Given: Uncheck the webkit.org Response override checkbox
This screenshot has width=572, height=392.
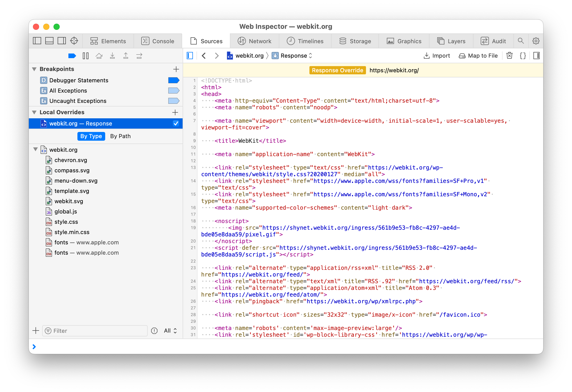Looking at the screenshot, I should [176, 123].
